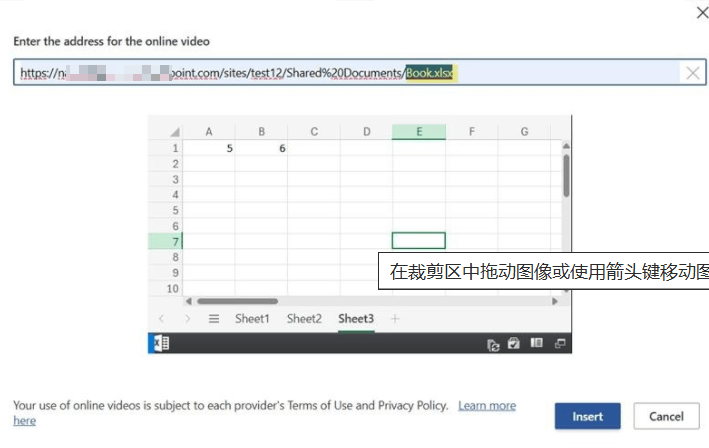The width and height of the screenshot is (709, 448).
Task: Open the full-size workbook view icon
Action: [560, 344]
